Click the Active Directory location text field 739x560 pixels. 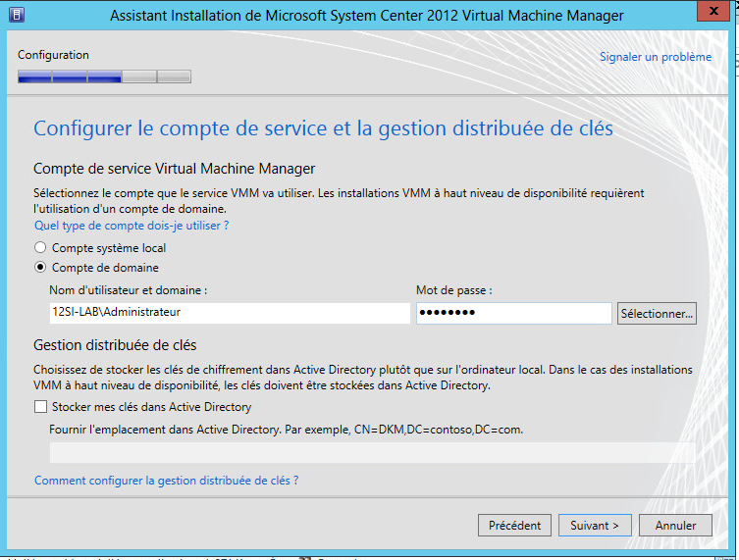[372, 452]
